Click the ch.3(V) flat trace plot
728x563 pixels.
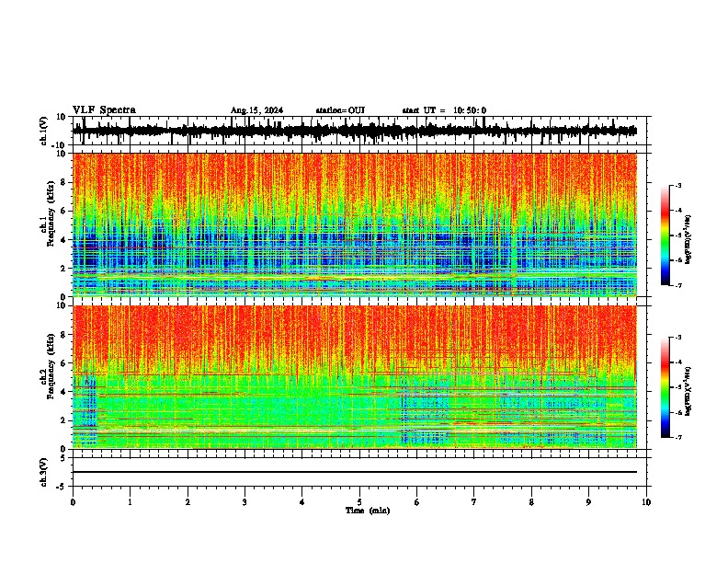point(358,472)
